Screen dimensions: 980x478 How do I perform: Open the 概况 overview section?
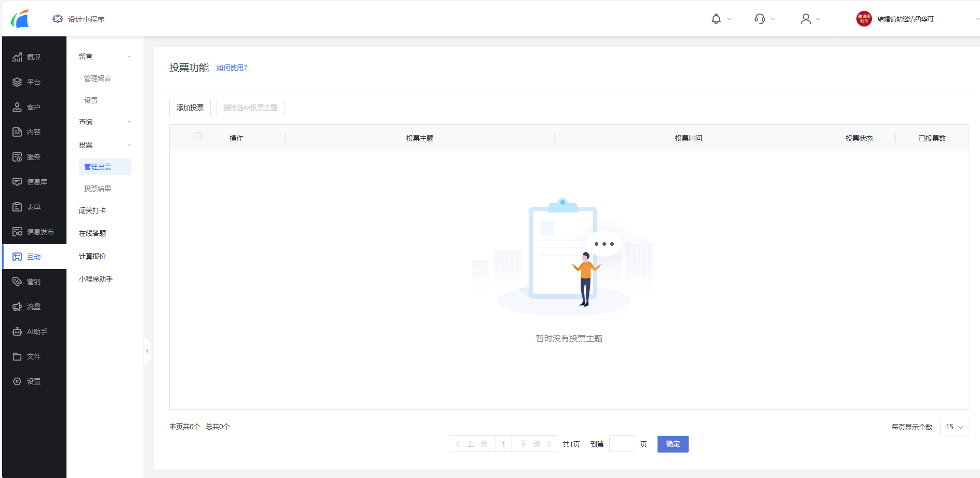click(x=33, y=57)
